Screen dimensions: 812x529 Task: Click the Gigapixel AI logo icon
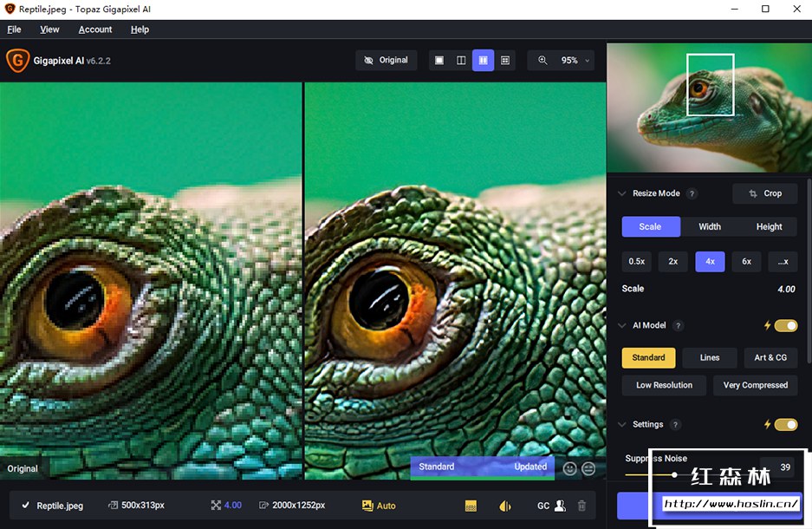coord(17,60)
